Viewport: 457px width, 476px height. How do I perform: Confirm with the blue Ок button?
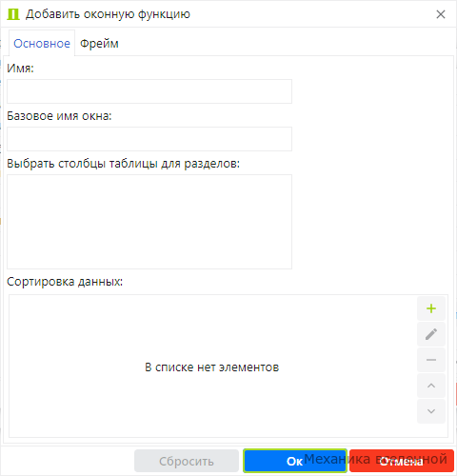point(295,461)
